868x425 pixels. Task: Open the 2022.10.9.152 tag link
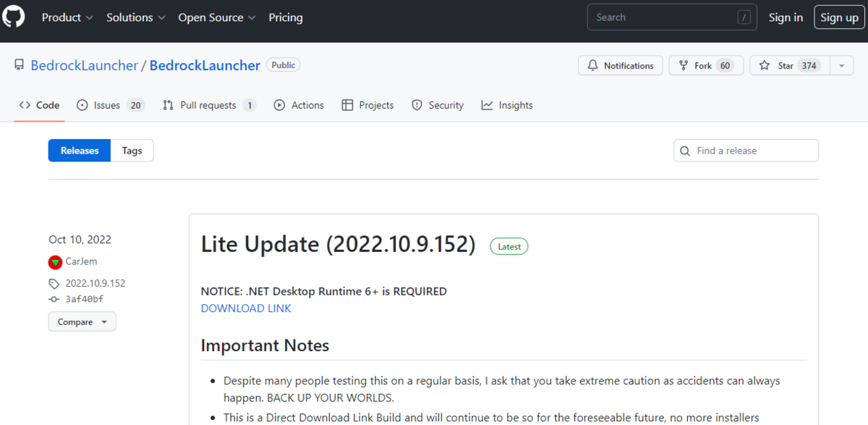(95, 283)
